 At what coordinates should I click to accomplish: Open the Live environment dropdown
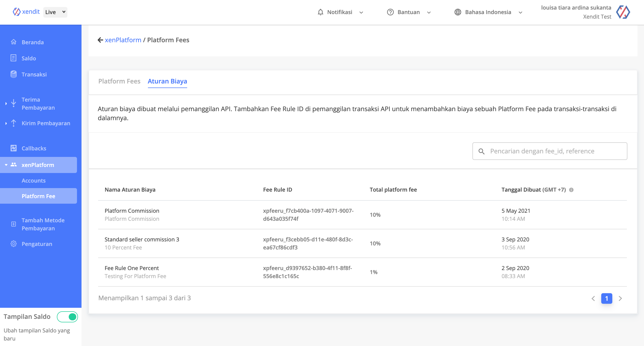55,12
